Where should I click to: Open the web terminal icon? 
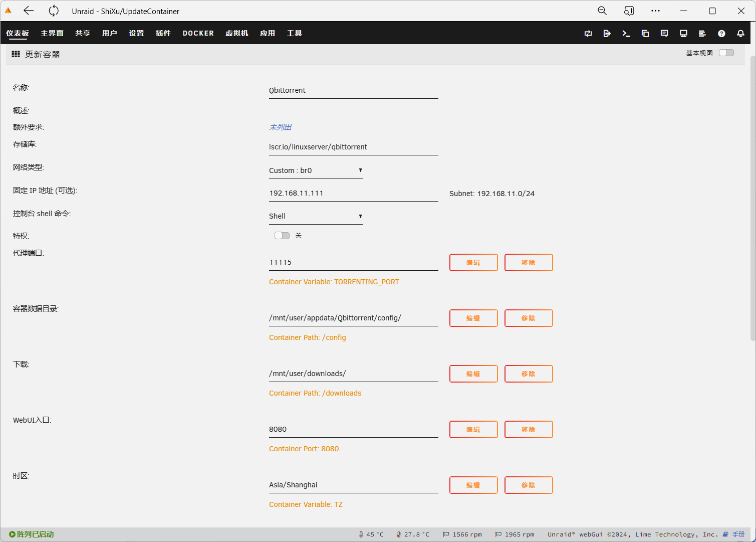coord(626,34)
